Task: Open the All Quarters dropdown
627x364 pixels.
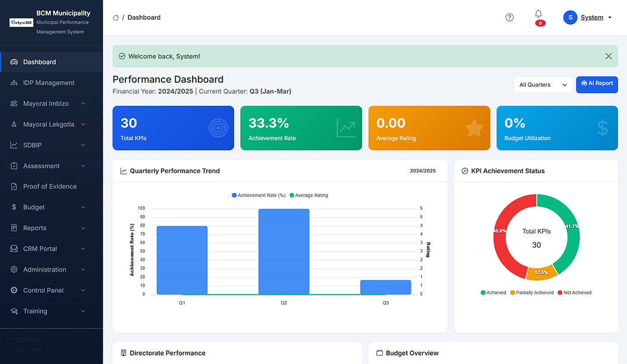Action: tap(543, 85)
